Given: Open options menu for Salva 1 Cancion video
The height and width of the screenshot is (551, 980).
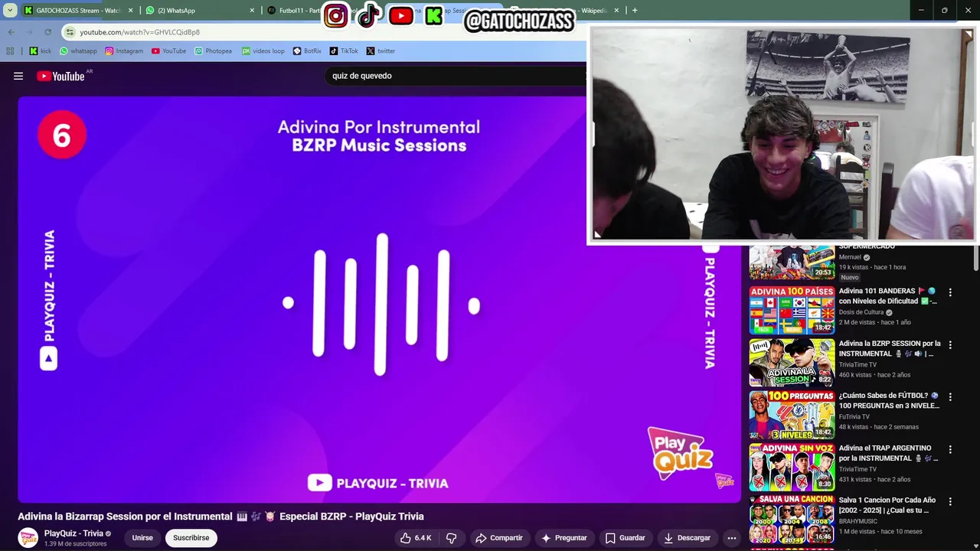Looking at the screenshot, I should [950, 501].
